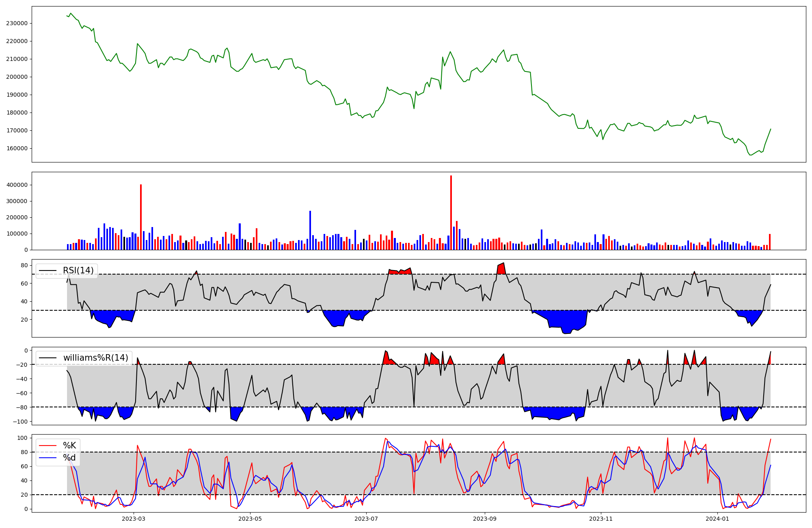Click the -100 Williams %R axis label
The image size is (812, 528).
(21, 422)
